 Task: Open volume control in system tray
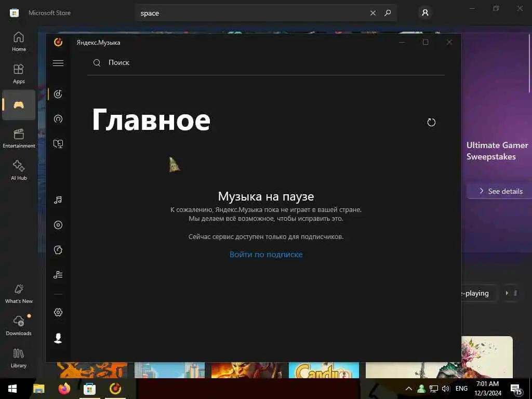[x=446, y=389]
